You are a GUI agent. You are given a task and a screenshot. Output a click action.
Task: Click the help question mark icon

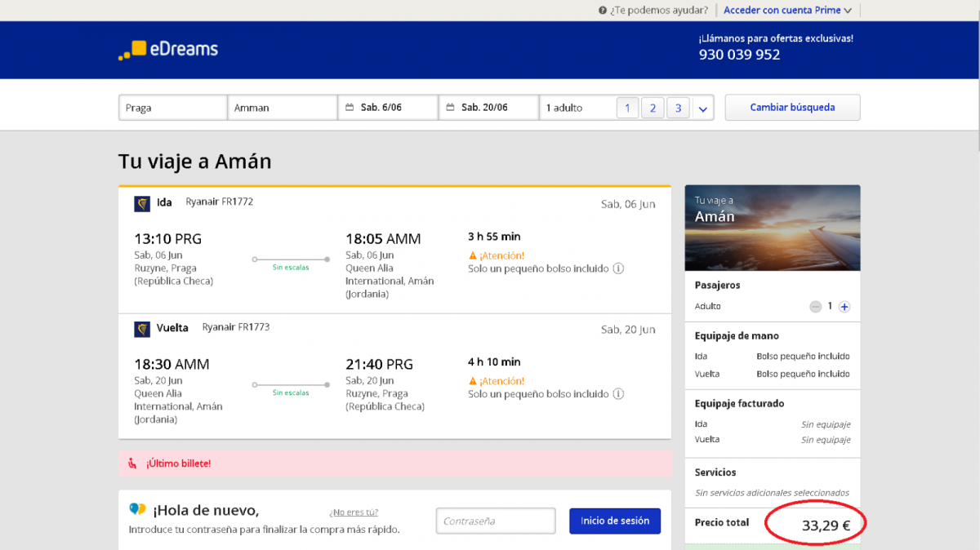[603, 11]
